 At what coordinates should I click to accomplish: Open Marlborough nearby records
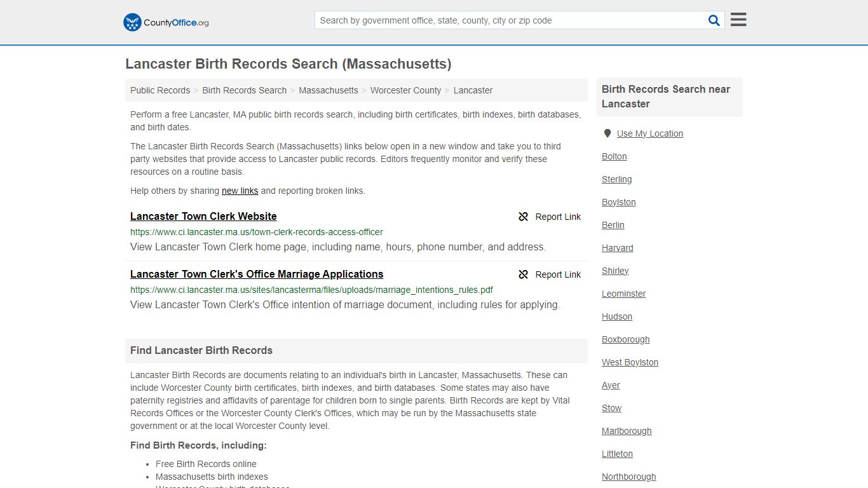627,431
